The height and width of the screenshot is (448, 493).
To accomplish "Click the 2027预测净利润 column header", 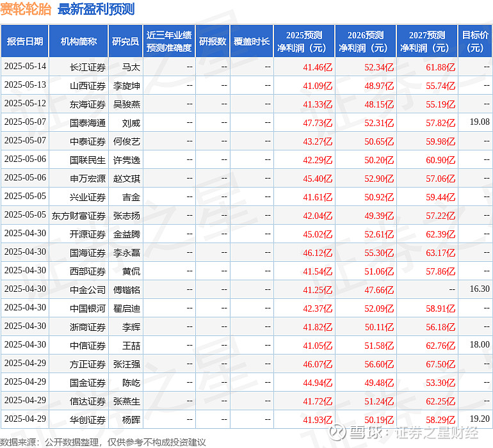I will point(427,41).
